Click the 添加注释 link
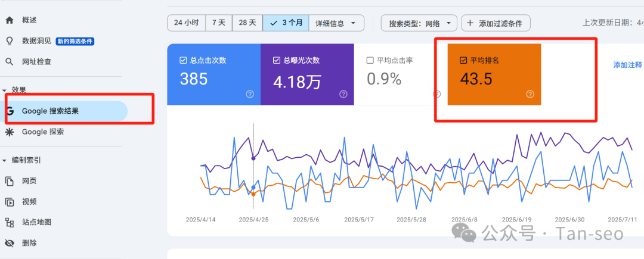This screenshot has width=644, height=259. click(x=627, y=65)
